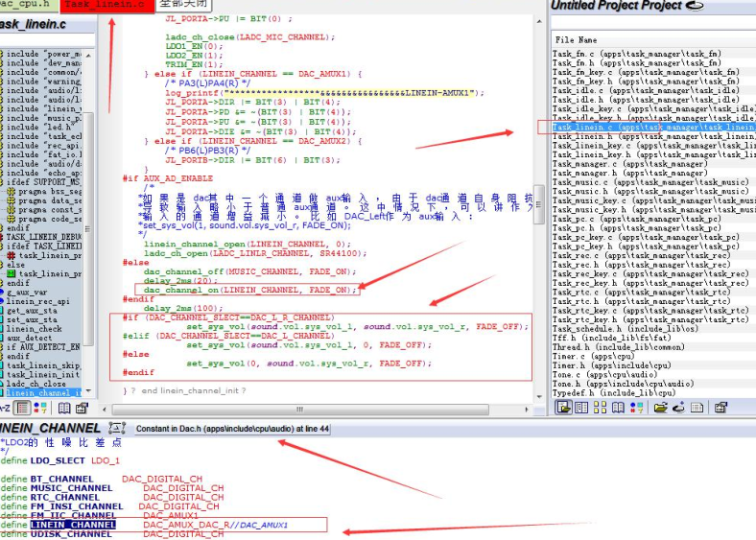Click the code editor horizontal scrollbar thumb

(x=300, y=410)
